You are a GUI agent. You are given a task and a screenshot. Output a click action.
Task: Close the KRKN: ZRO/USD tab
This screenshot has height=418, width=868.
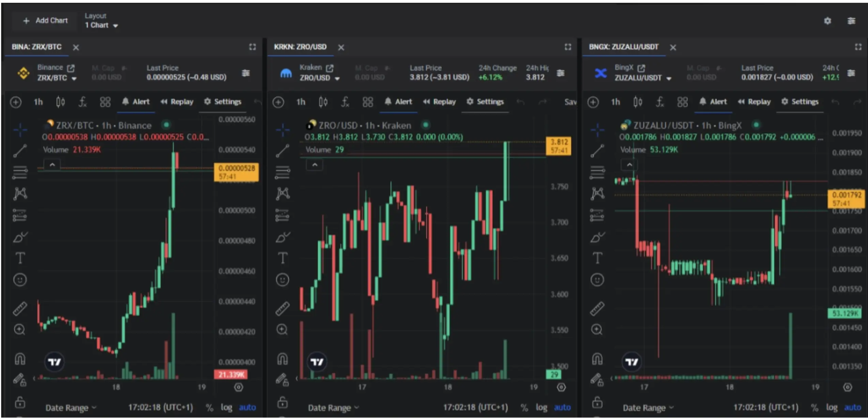click(341, 48)
